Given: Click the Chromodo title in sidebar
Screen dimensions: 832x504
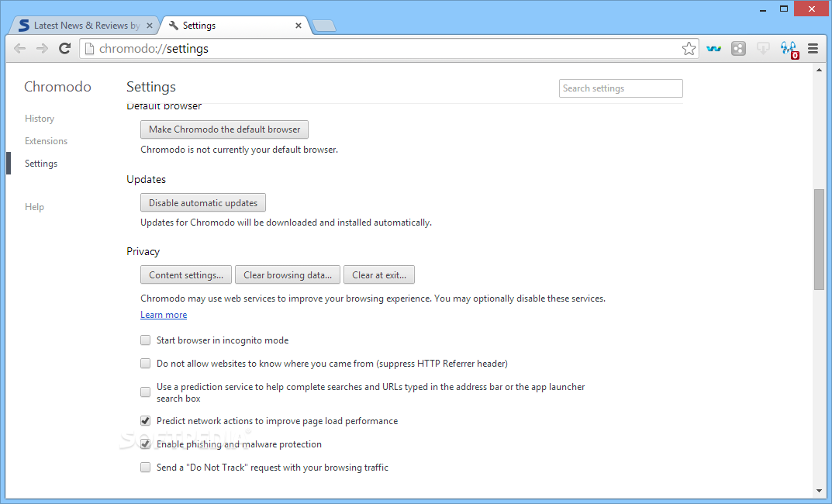Looking at the screenshot, I should [x=57, y=87].
